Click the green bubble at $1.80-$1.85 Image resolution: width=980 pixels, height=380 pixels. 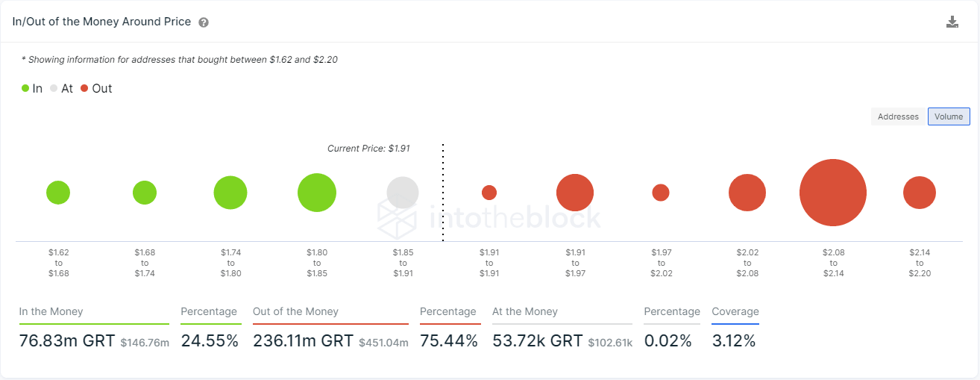[317, 193]
